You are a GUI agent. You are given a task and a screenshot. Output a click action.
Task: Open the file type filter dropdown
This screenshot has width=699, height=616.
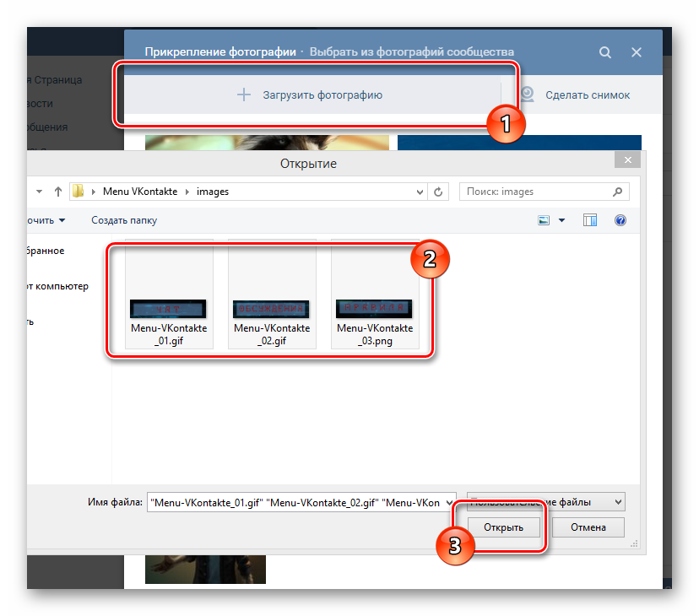pos(619,501)
